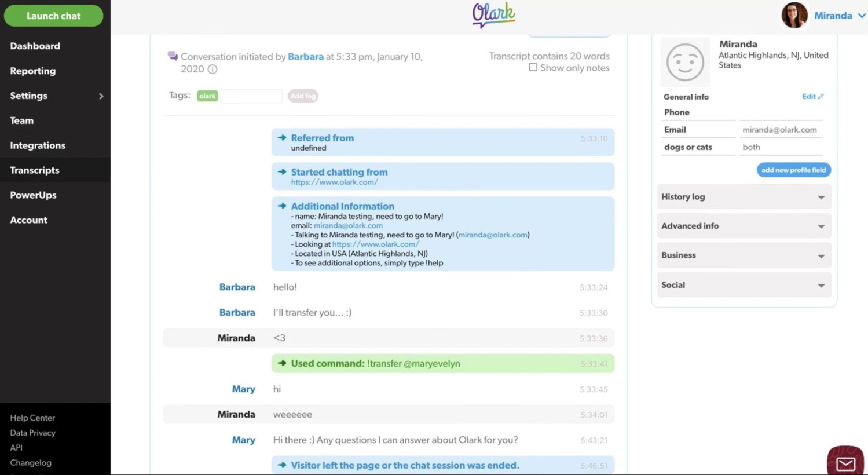
Task: Click the Miranda <3 message row
Action: pos(389,338)
